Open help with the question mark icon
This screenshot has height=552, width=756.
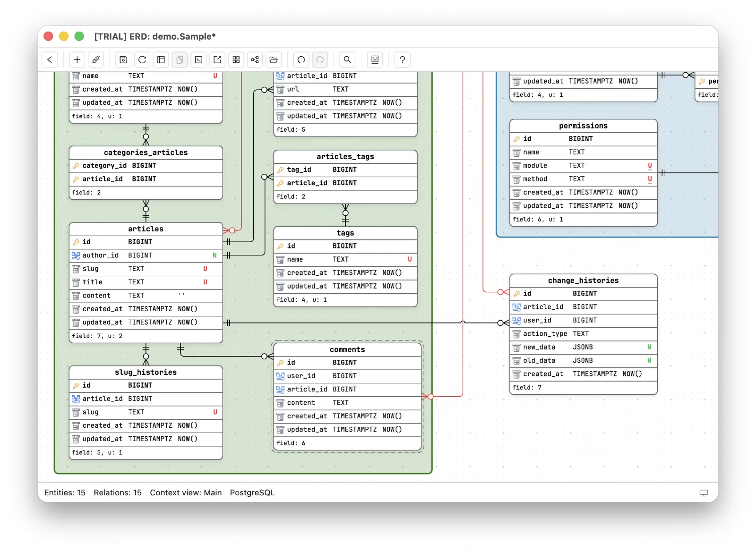point(402,59)
